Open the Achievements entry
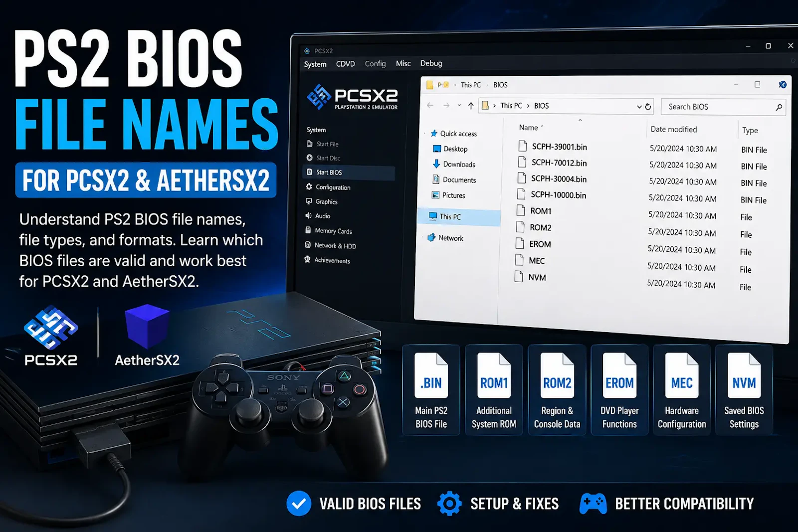798x532 pixels. 327,260
